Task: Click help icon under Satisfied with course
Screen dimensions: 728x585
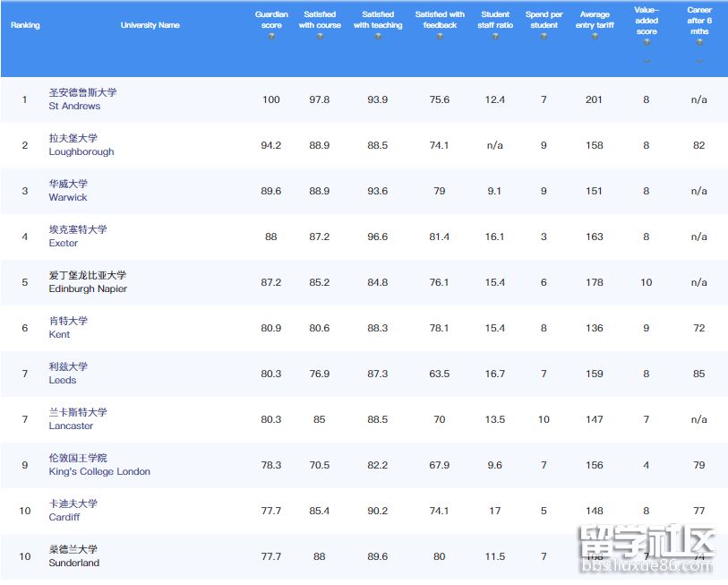Action: [319, 37]
